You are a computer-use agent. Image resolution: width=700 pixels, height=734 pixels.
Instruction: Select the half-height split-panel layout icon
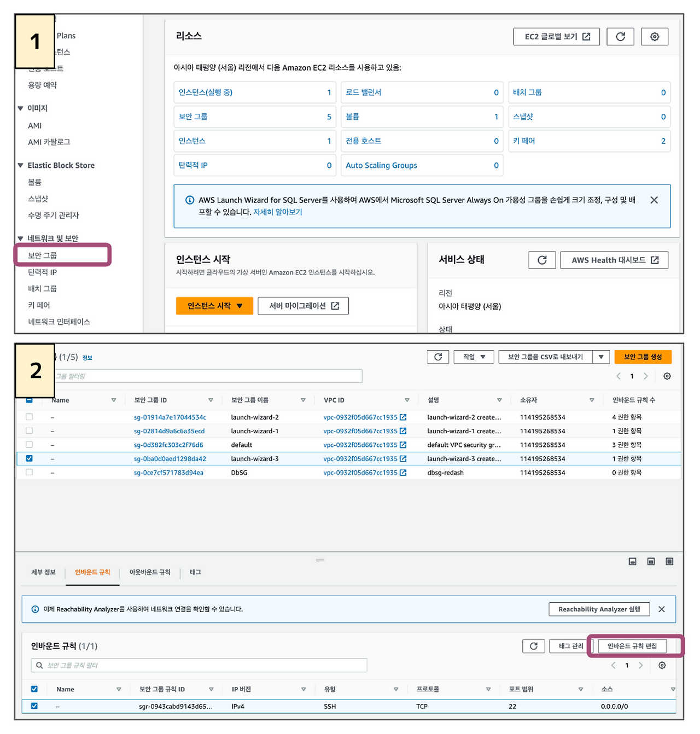pos(651,562)
